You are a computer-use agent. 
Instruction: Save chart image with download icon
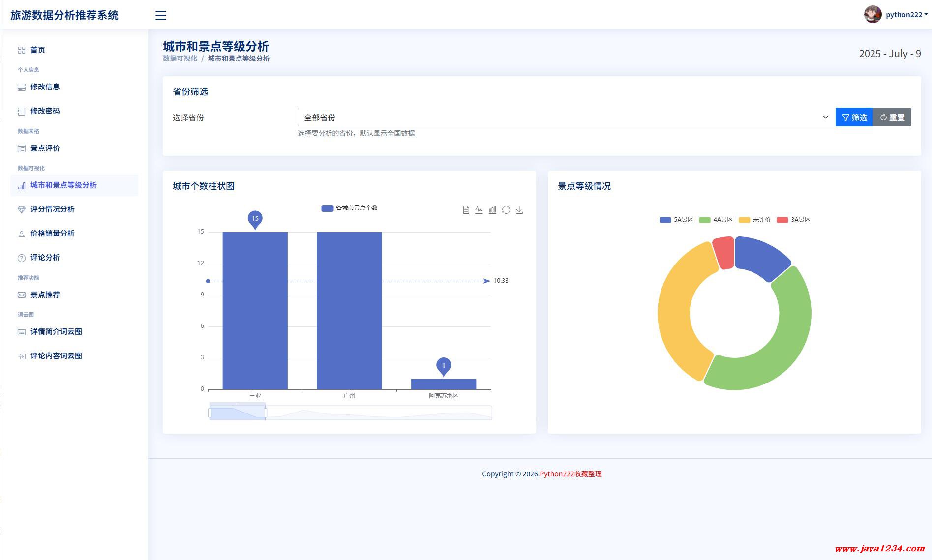point(519,210)
